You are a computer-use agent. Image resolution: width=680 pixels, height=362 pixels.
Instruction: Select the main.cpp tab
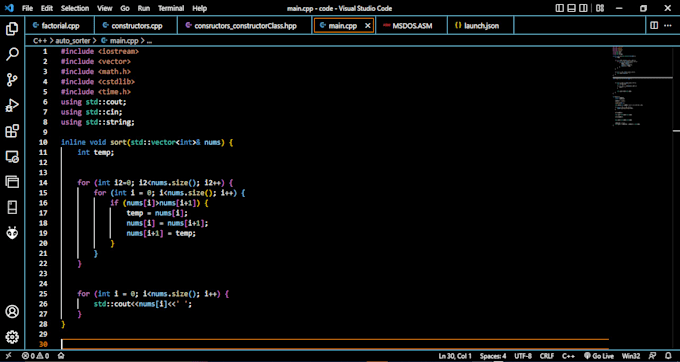click(x=342, y=26)
